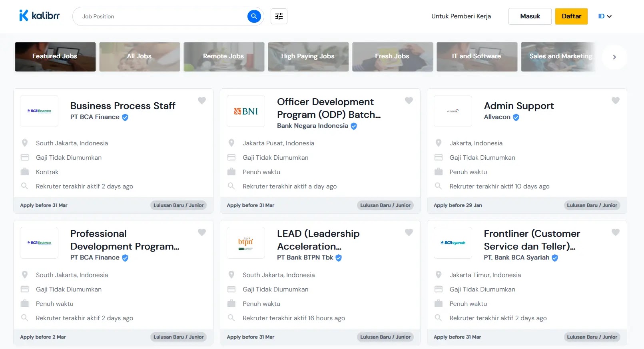Click Allvacon logo thumbnail
644x349 pixels.
pyautogui.click(x=453, y=111)
